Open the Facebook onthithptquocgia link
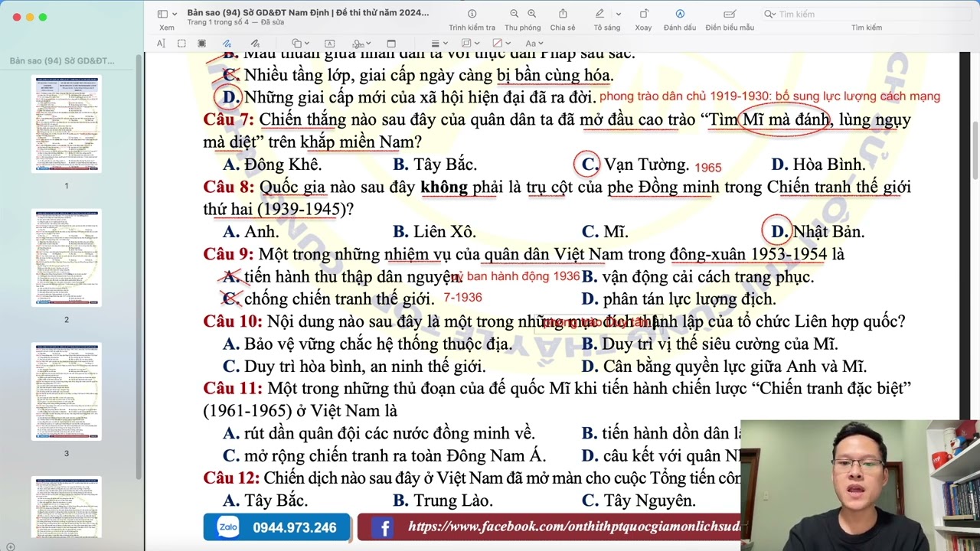The height and width of the screenshot is (551, 980). pyautogui.click(x=574, y=527)
